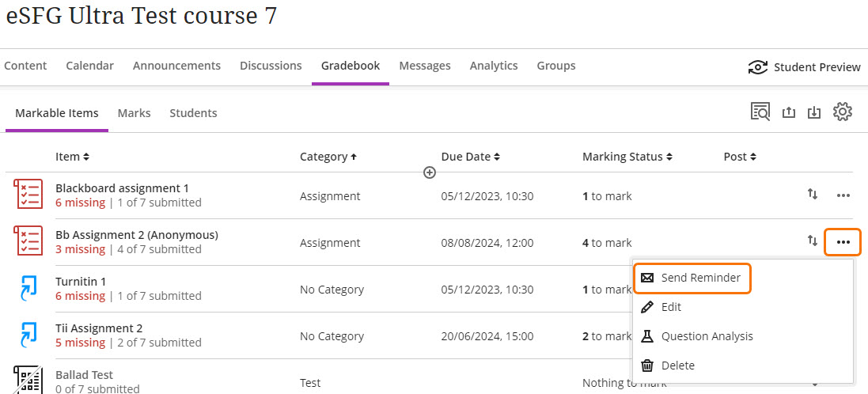The height and width of the screenshot is (394, 868).
Task: Click due date 20/06/2024, 15:00
Action: [x=487, y=336]
